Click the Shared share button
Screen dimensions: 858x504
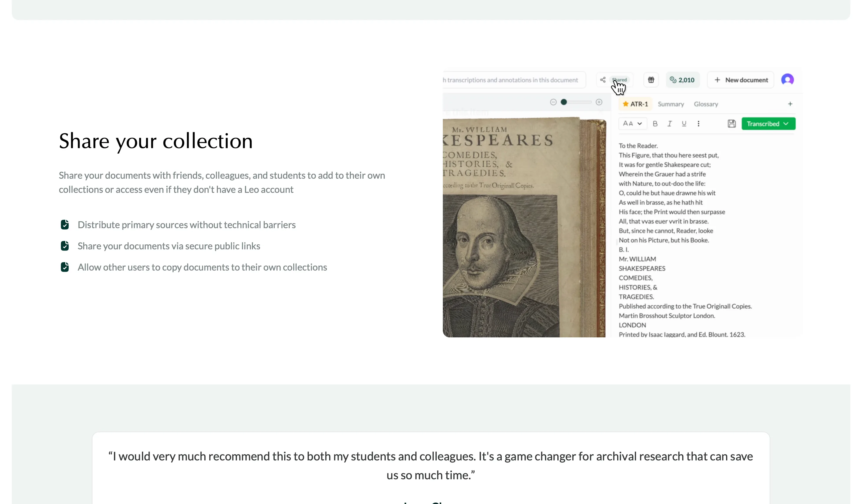(x=614, y=80)
